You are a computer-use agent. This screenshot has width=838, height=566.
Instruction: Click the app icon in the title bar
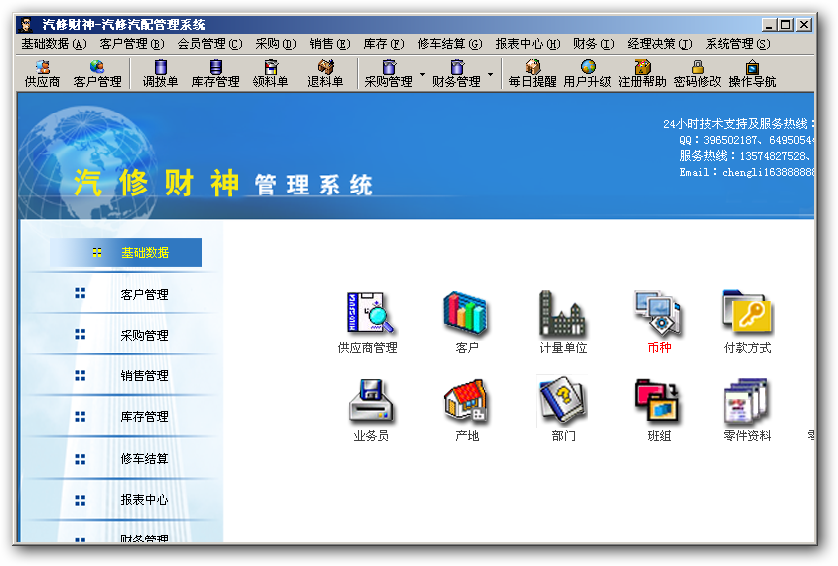point(26,25)
